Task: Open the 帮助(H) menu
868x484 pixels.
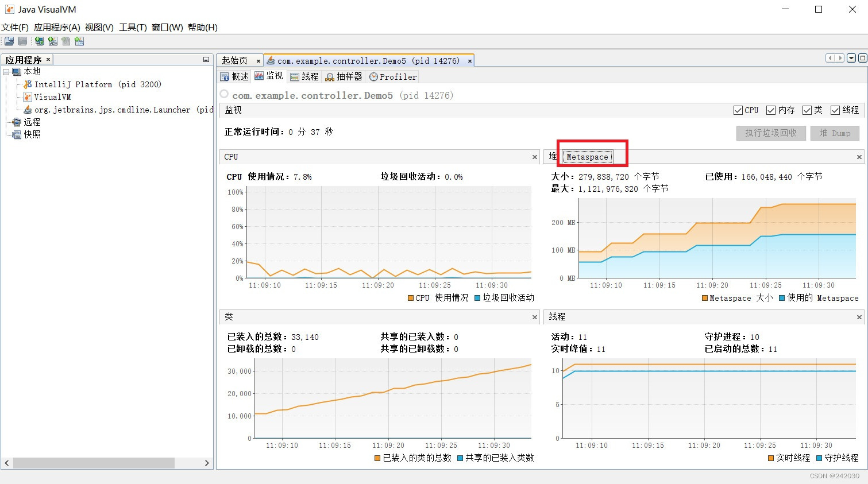Action: click(x=203, y=27)
